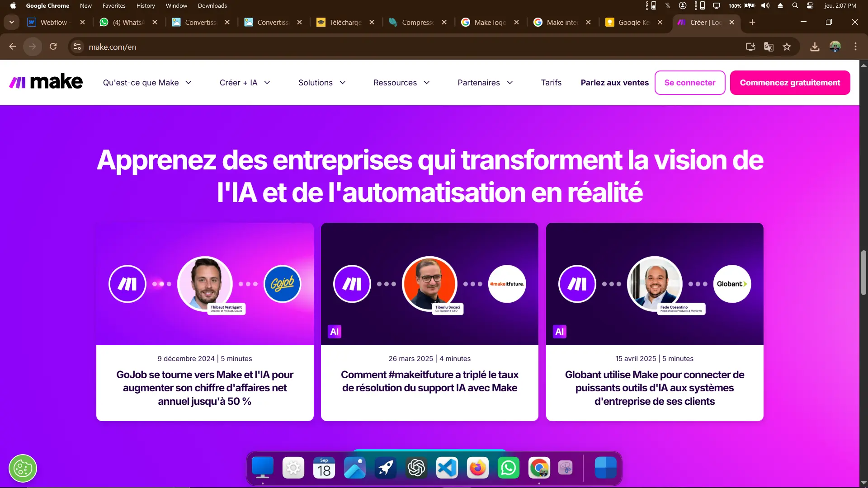Switch to the Webflow tab
Viewport: 868px width, 488px height.
(53, 22)
